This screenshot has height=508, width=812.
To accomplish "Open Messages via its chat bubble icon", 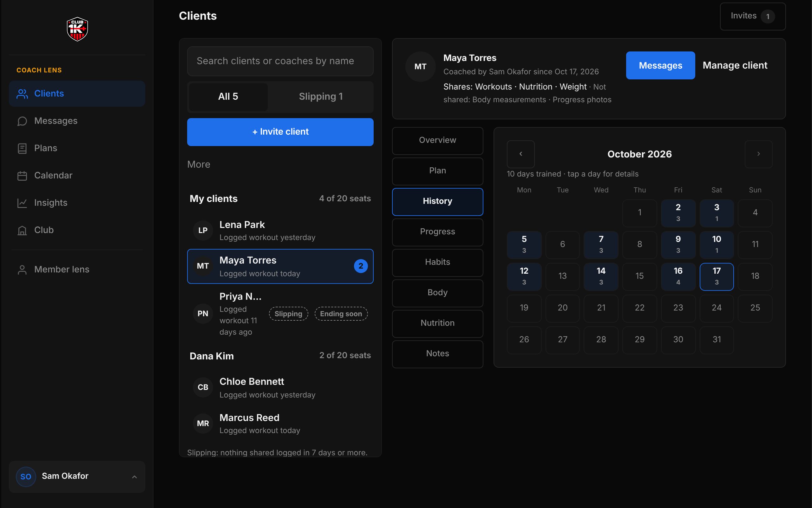I will pyautogui.click(x=22, y=121).
